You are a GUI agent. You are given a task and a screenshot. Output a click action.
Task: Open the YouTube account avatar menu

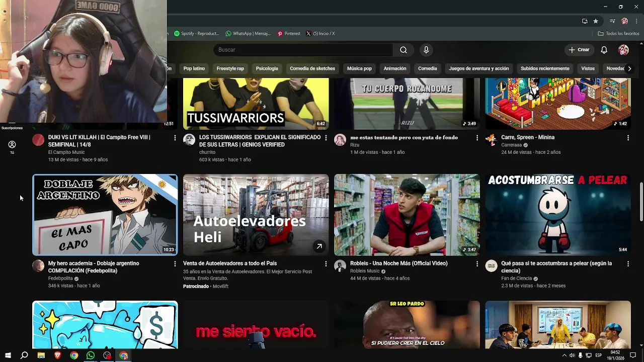pos(623,50)
